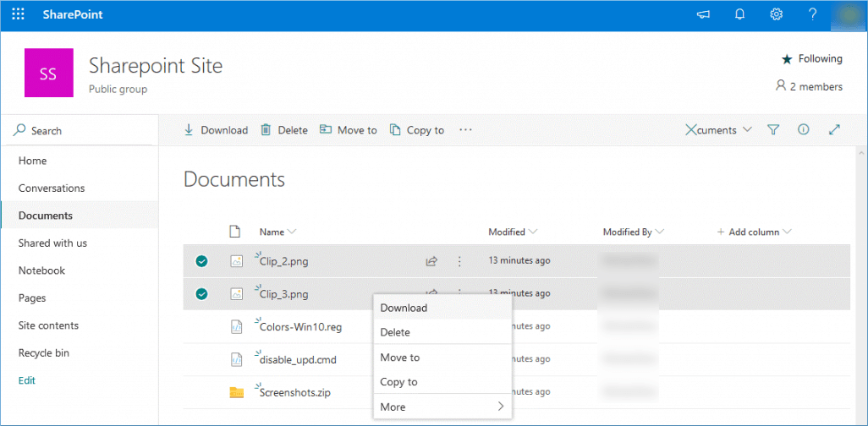
Task: Click the Search input box
Action: click(80, 131)
